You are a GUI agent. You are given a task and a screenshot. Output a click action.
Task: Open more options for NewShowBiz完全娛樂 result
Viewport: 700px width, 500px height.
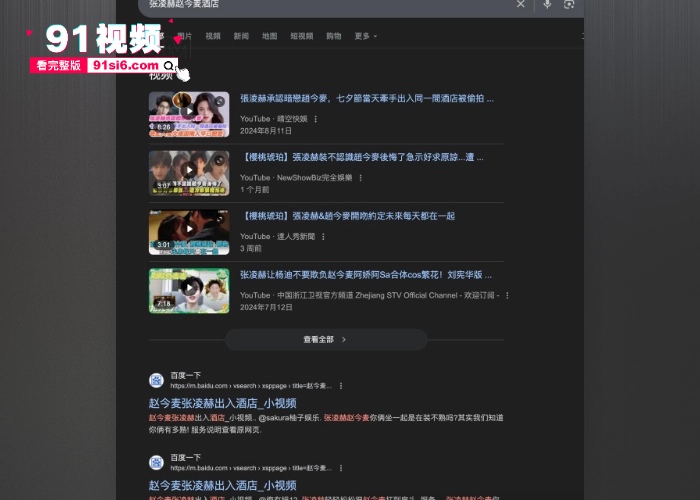pyautogui.click(x=360, y=178)
